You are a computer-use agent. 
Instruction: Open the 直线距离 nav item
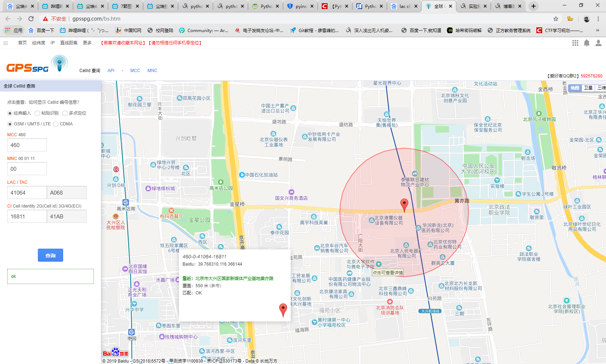tap(69, 43)
